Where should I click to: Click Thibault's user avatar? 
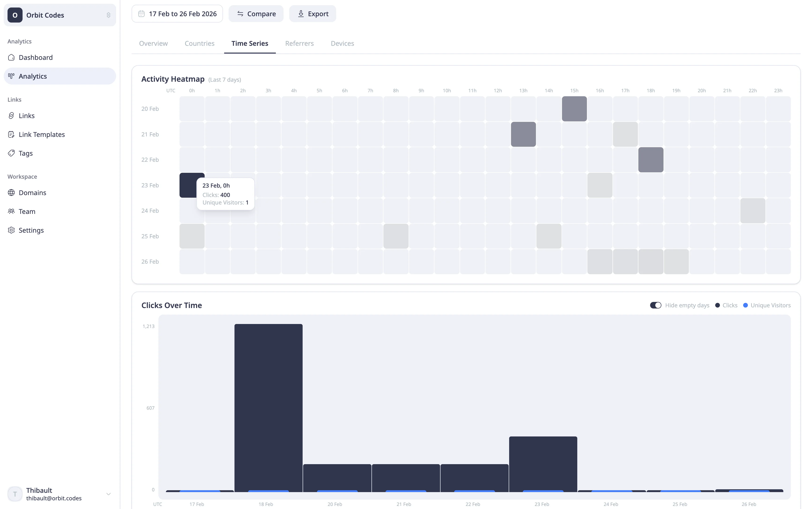[x=15, y=494]
